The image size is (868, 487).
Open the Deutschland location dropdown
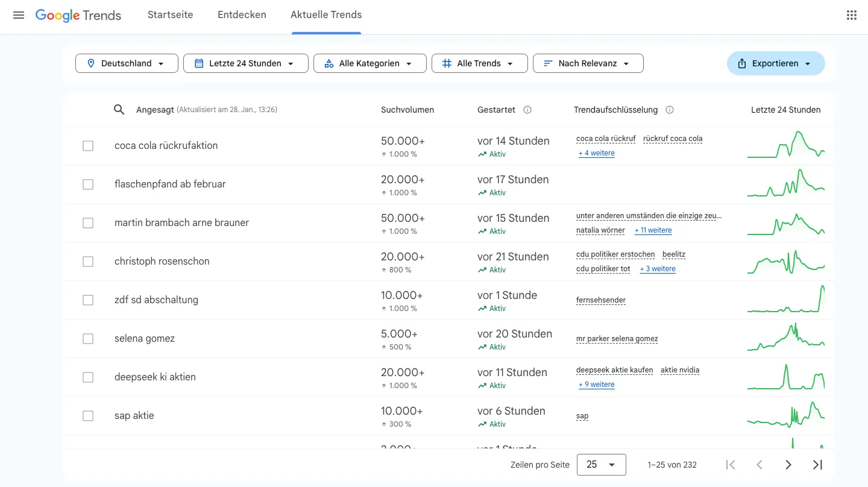click(127, 63)
